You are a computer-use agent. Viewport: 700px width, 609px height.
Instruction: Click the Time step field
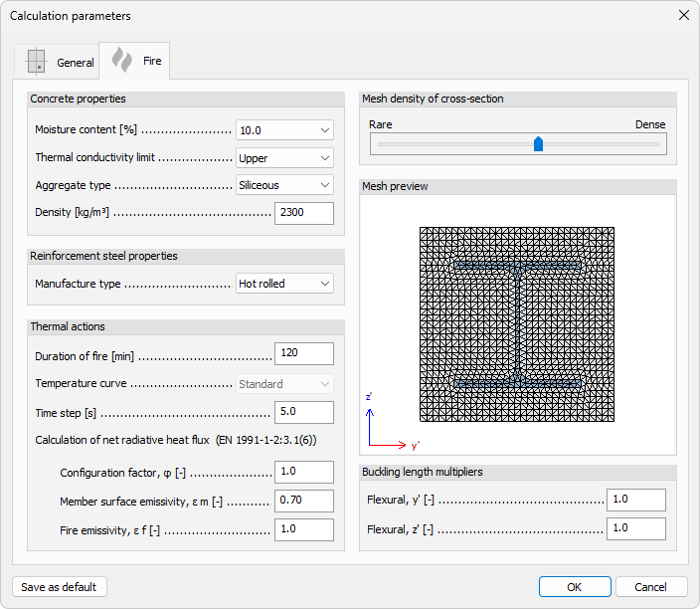(304, 412)
